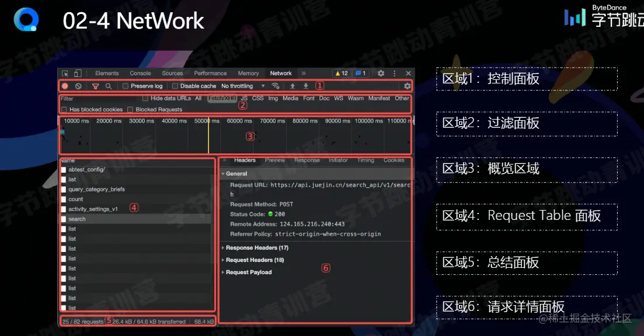The image size is (644, 336).
Task: Toggle the device toolbar icon
Action: coord(78,73)
